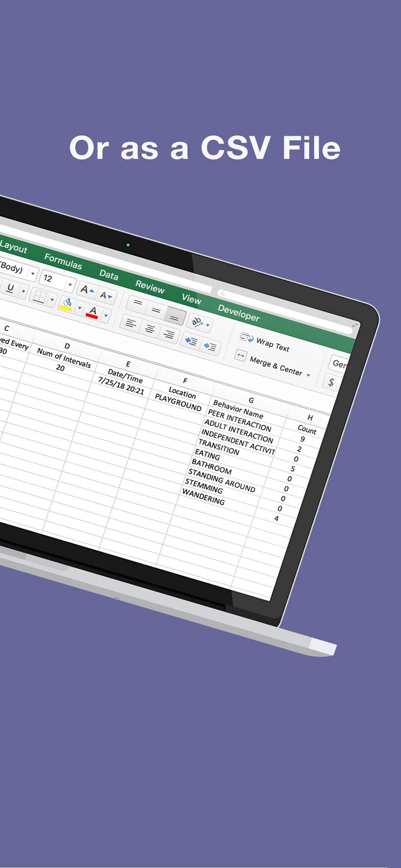
Task: Click the 'STANDING AROUND' cell
Action: (x=222, y=480)
